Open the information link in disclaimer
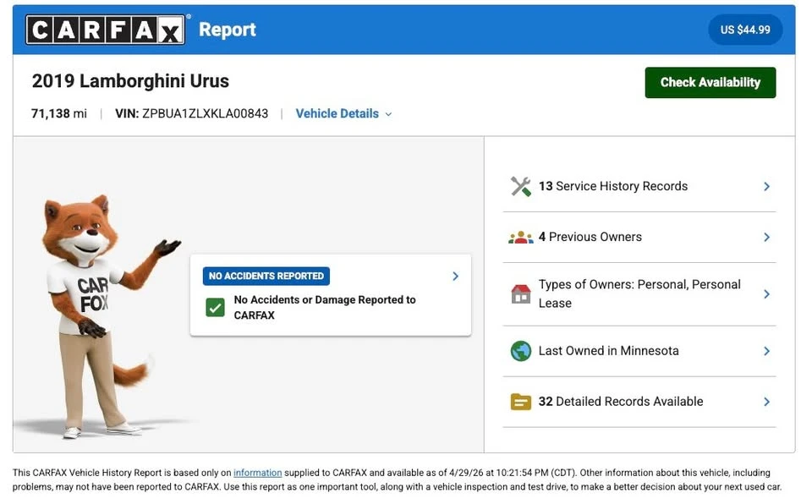This screenshot has width=812, height=504. 257,473
